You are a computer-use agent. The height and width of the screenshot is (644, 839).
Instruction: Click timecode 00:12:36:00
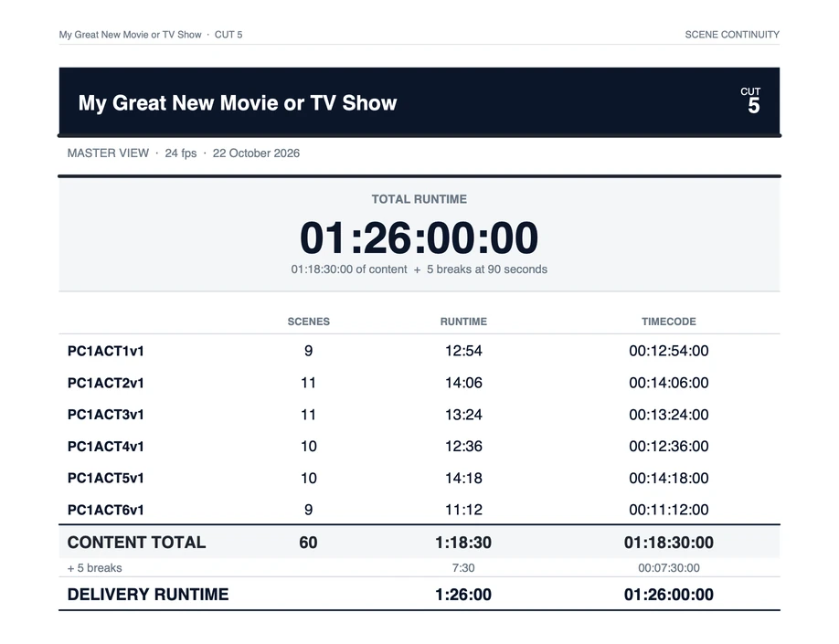pyautogui.click(x=669, y=446)
